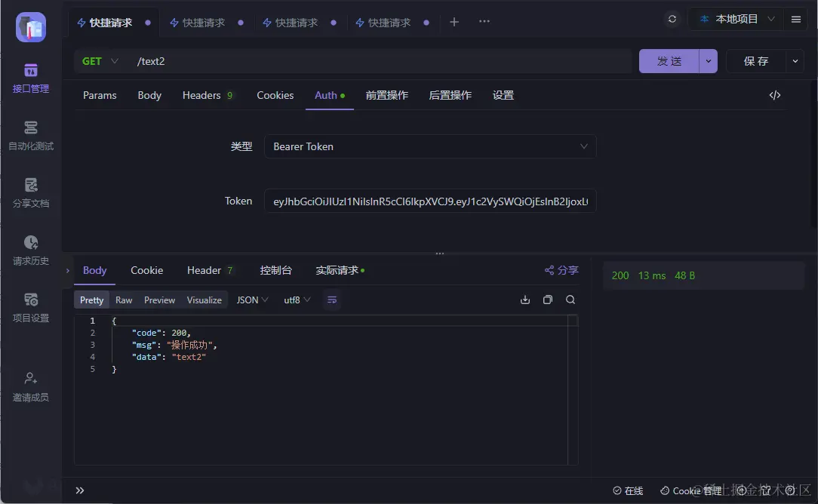The width and height of the screenshot is (818, 504).
Task: Click 保存 to save the request
Action: point(756,61)
